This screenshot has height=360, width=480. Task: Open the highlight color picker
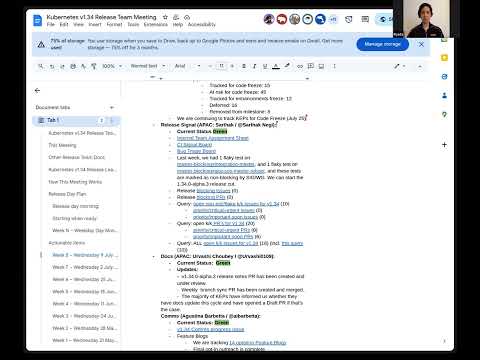point(287,66)
